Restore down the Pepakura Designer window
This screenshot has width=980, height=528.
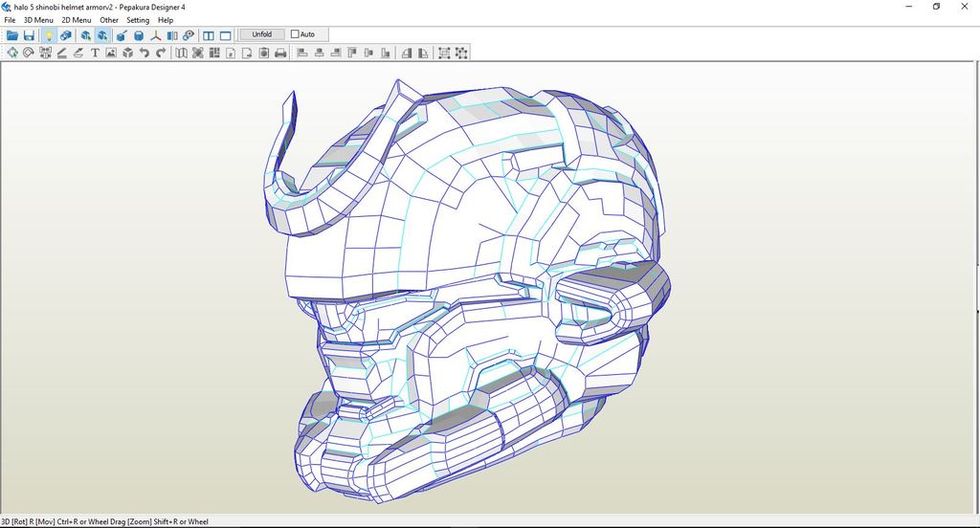(x=936, y=7)
